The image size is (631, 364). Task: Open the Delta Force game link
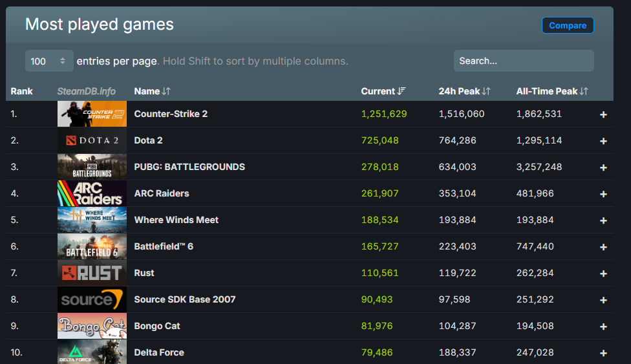pyautogui.click(x=159, y=353)
